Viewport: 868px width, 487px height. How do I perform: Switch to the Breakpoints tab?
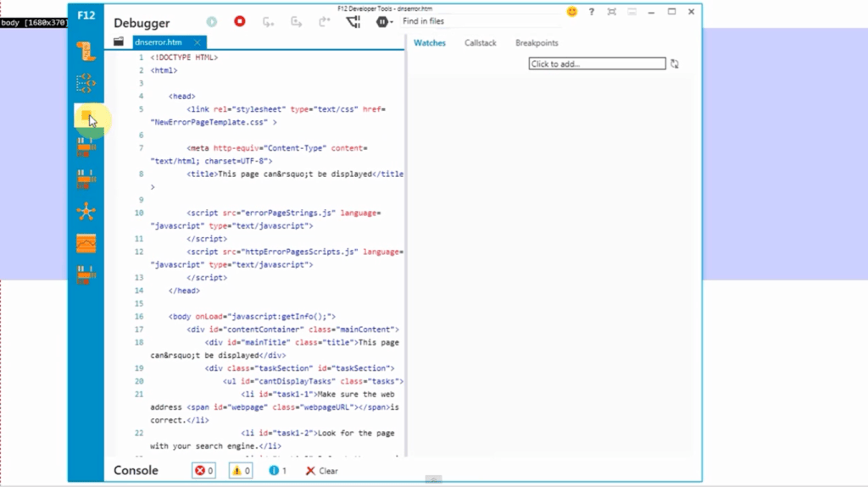(537, 42)
